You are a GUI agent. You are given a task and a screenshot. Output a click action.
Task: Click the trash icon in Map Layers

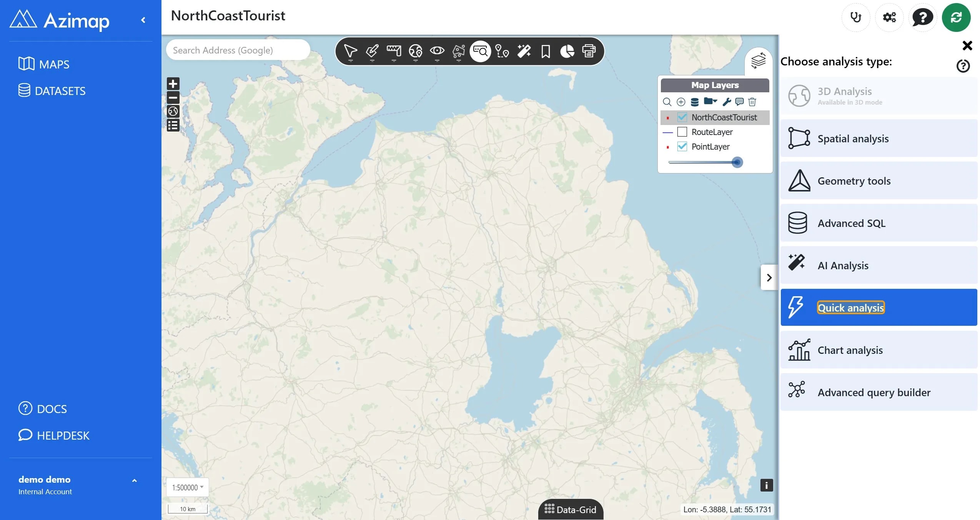click(x=752, y=102)
